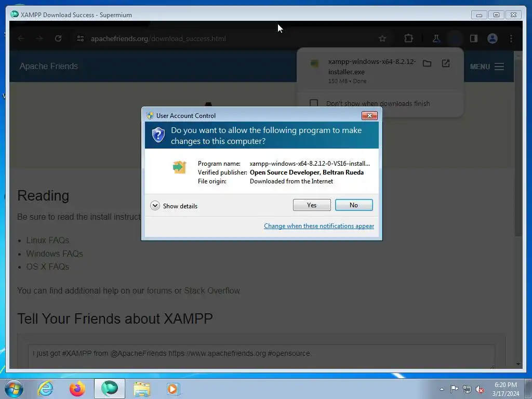
Task: Click the muted volume tray icon
Action: click(480, 390)
